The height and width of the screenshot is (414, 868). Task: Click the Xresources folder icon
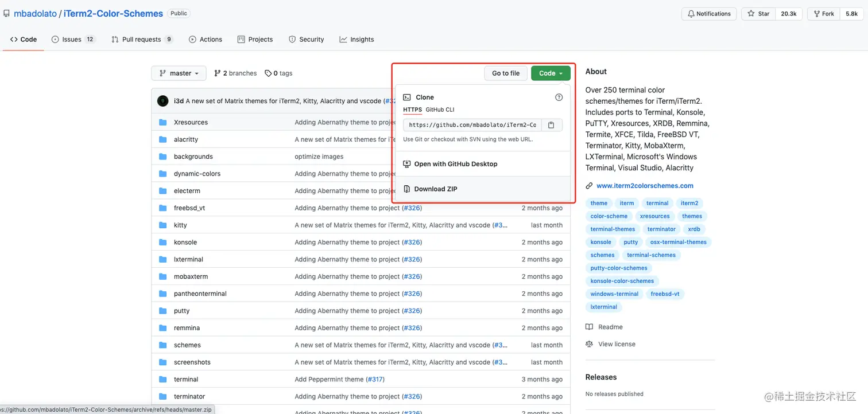coord(162,122)
